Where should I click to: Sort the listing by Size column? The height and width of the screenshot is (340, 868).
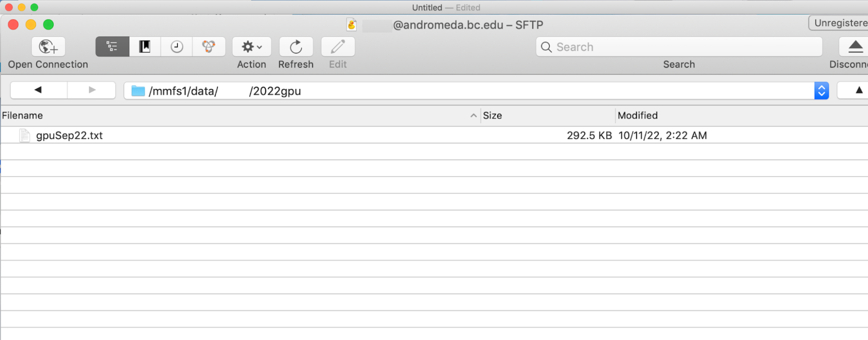point(492,116)
